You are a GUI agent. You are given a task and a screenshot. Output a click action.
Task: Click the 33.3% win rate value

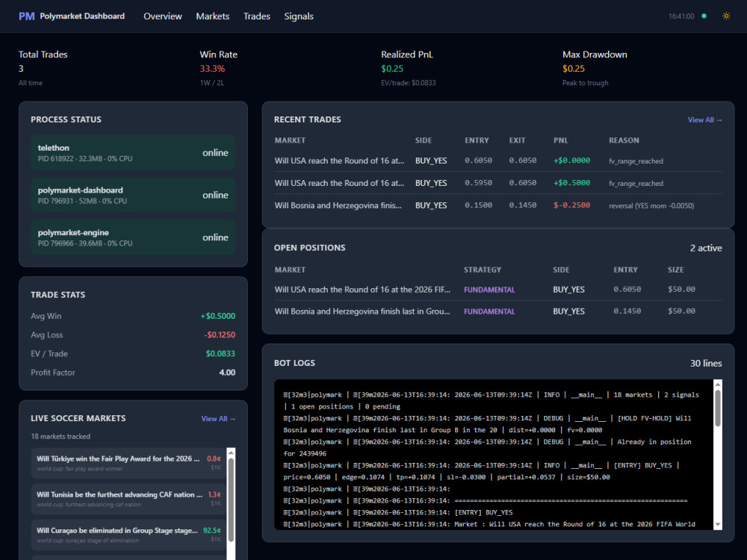click(212, 69)
